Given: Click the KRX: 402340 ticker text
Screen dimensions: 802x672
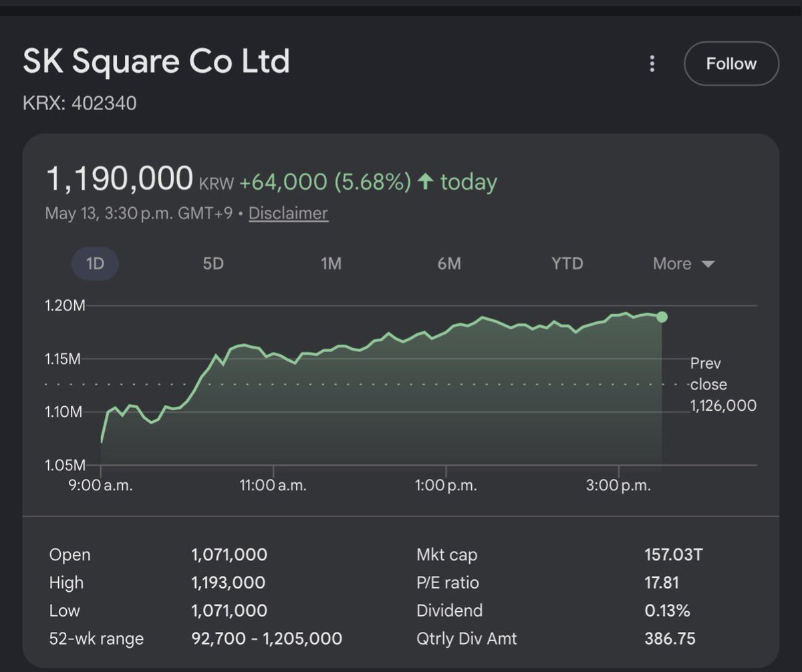Looking at the screenshot, I should 80,104.
